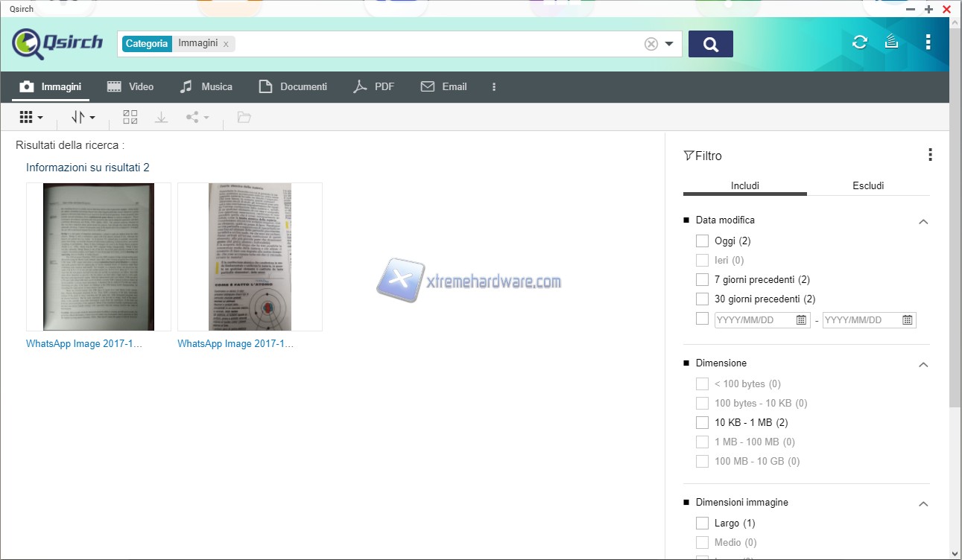Viewport: 962px width, 560px height.
Task: Click the second WhatsApp image thumbnail
Action: (250, 256)
